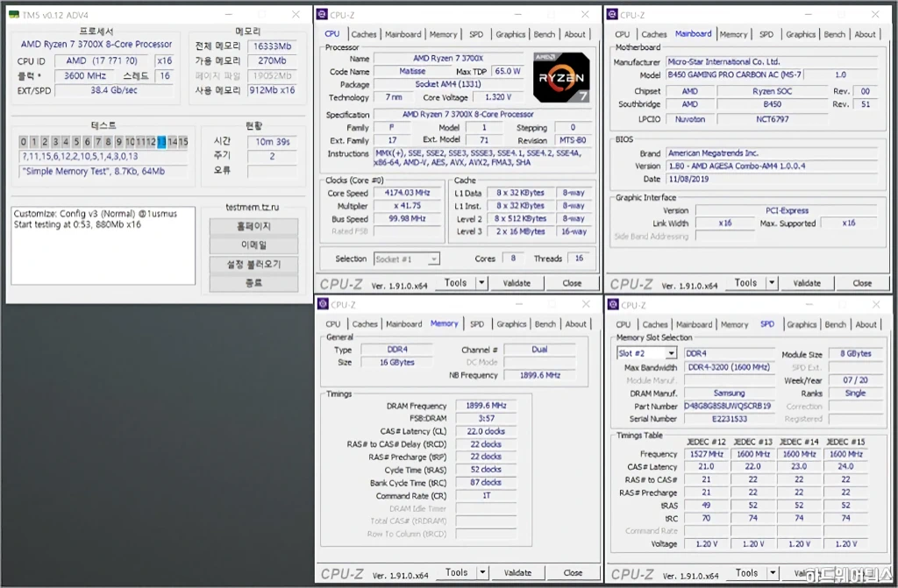Open Tools dropdown arrow in Memory window
The height and width of the screenshot is (588, 898).
point(483,572)
